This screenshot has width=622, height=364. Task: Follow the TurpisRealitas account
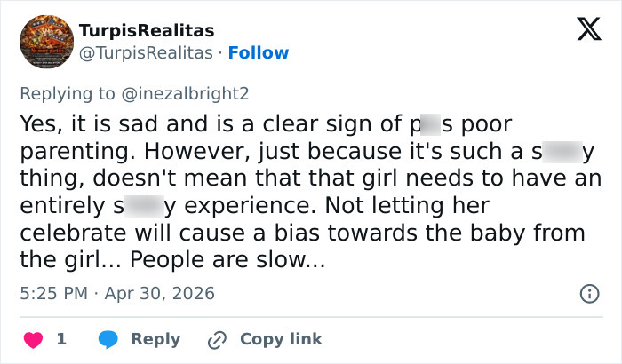[259, 53]
